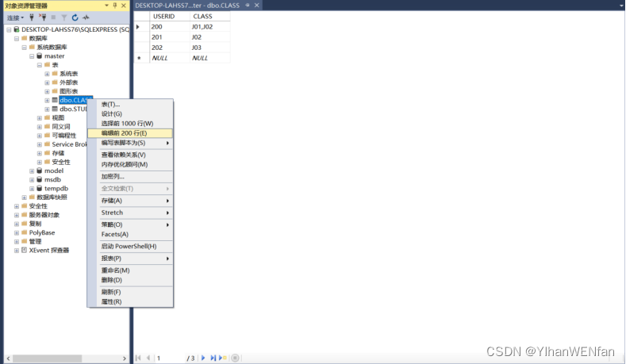Viewport: 626px width, 364px height.
Task: Choose 启动 PowerShell(H) menu entry
Action: tap(130, 247)
